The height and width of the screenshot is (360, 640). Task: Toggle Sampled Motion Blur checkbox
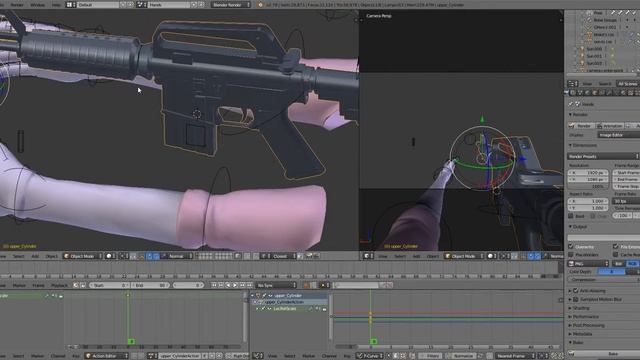tap(576, 299)
